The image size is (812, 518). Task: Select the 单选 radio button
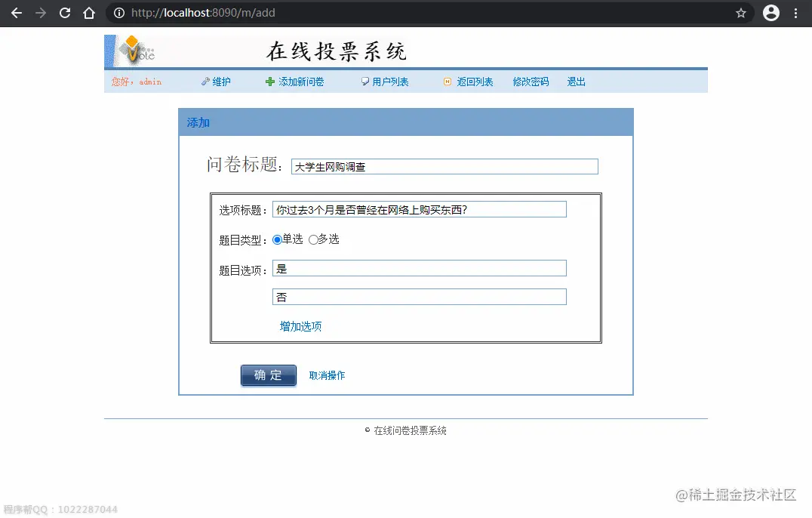click(x=278, y=239)
